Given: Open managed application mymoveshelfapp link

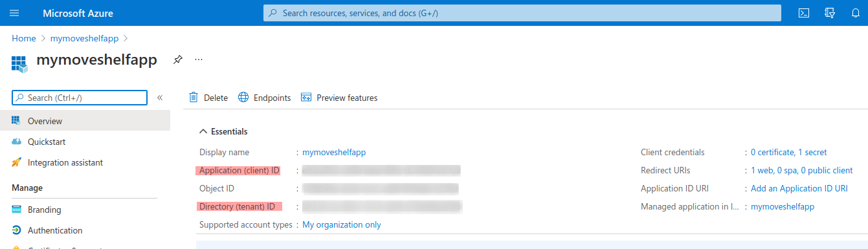Looking at the screenshot, I should (783, 206).
